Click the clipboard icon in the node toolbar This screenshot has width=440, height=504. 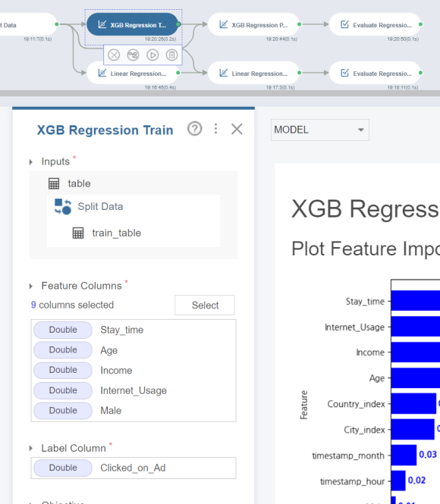point(171,55)
